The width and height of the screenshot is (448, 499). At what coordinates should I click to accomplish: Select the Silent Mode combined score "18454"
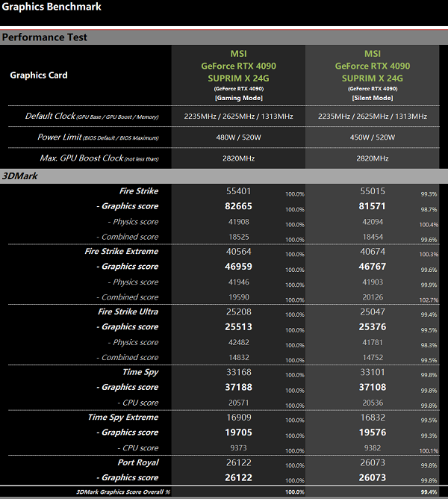(x=373, y=237)
